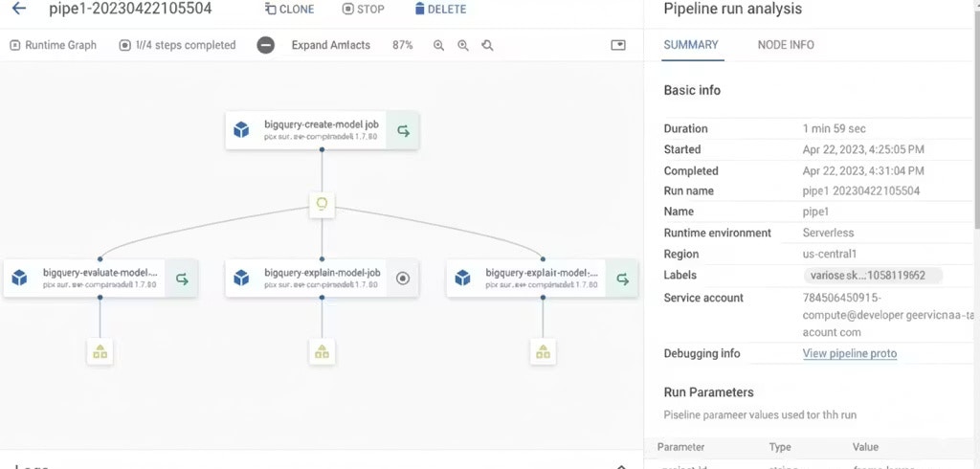
Task: Click cube icon of middle explain-model-job node
Action: pos(241,279)
